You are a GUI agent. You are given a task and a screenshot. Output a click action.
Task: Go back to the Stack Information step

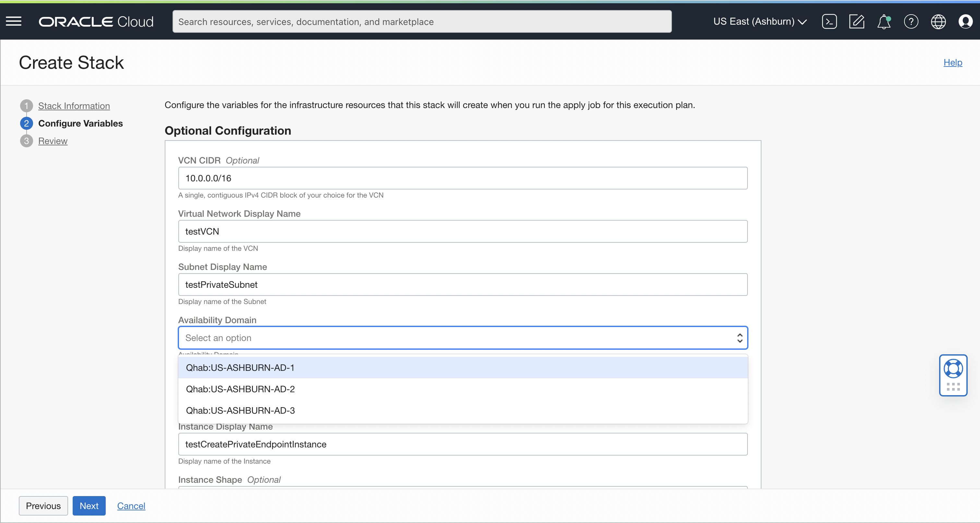pos(73,106)
